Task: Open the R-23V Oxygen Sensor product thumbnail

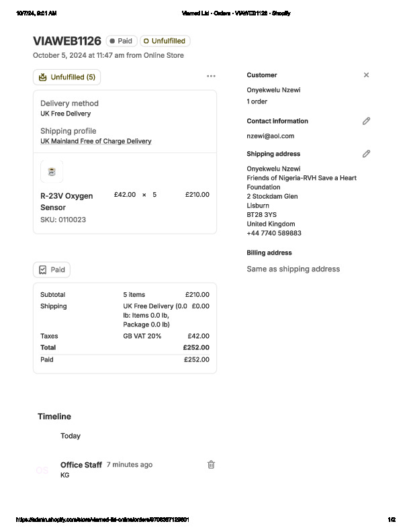Action: point(52,171)
